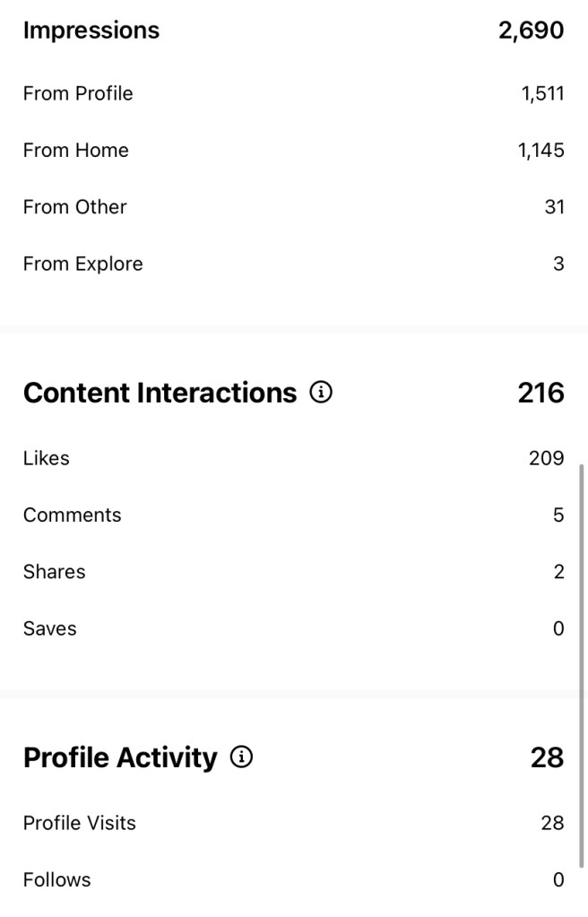
Task: Click the Follows row label
Action: pyautogui.click(x=57, y=880)
